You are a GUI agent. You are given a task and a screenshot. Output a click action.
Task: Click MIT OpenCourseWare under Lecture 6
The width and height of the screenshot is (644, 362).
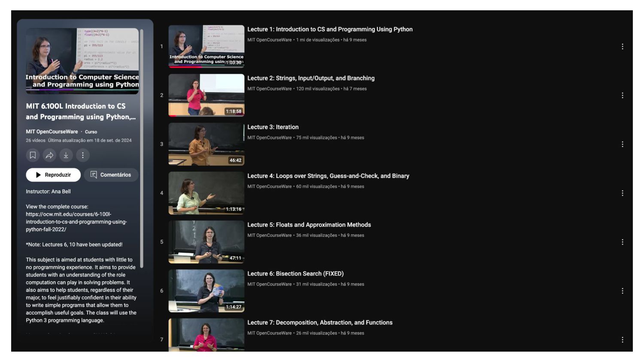point(270,284)
